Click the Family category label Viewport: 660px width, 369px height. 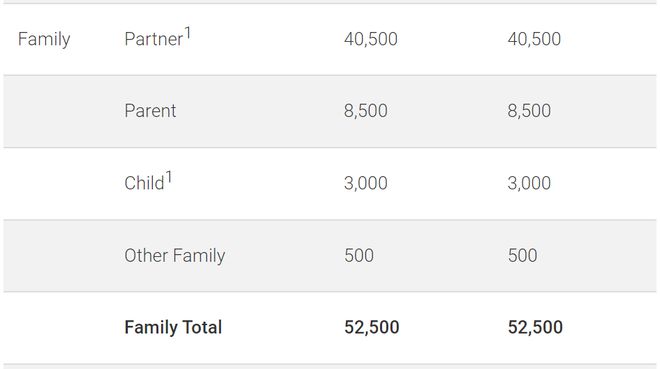(44, 40)
